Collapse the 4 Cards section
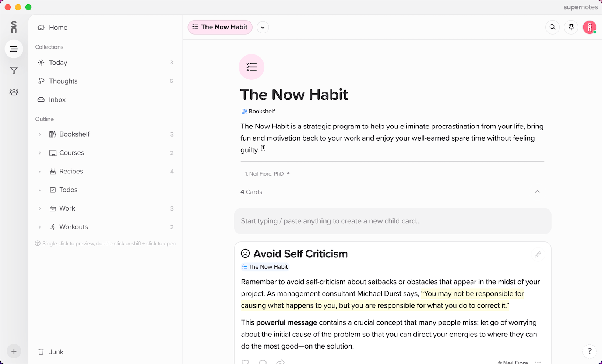Image resolution: width=602 pixels, height=364 pixels. tap(537, 192)
